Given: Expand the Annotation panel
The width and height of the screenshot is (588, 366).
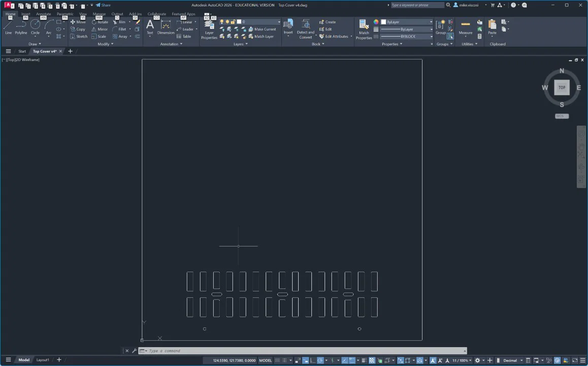Looking at the screenshot, I should pos(171,44).
